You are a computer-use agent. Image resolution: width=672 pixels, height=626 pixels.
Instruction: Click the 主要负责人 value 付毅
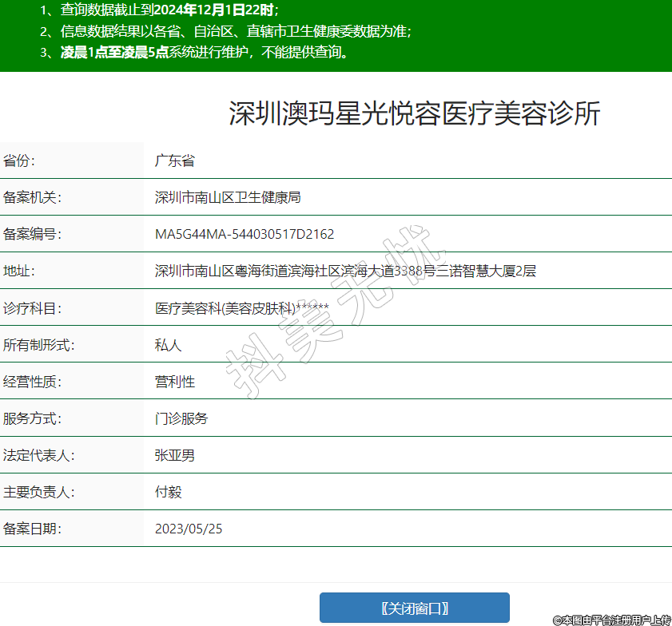point(168,492)
